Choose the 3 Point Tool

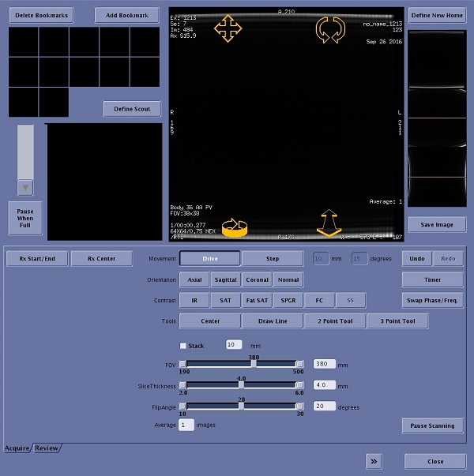397,320
